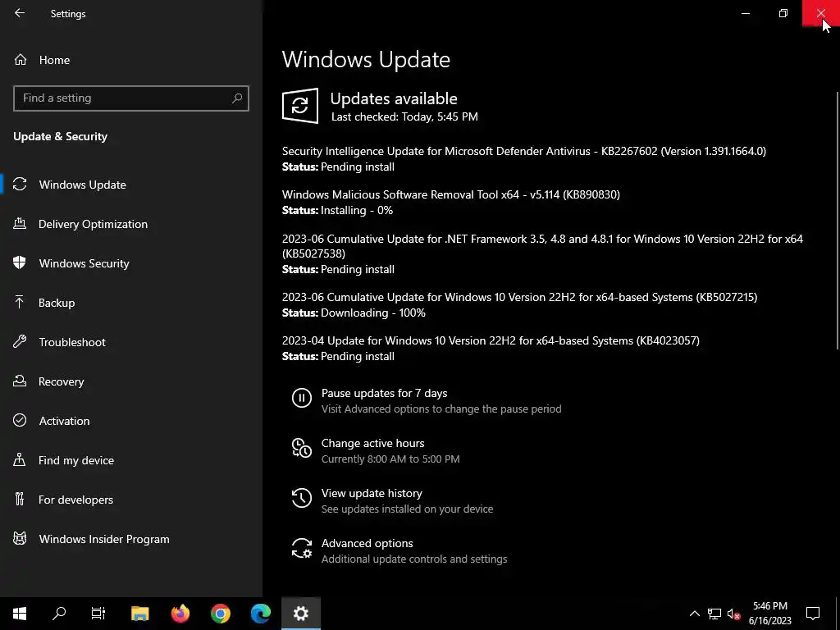The height and width of the screenshot is (630, 840).
Task: Click the KB4023057 update title
Action: pyautogui.click(x=491, y=340)
